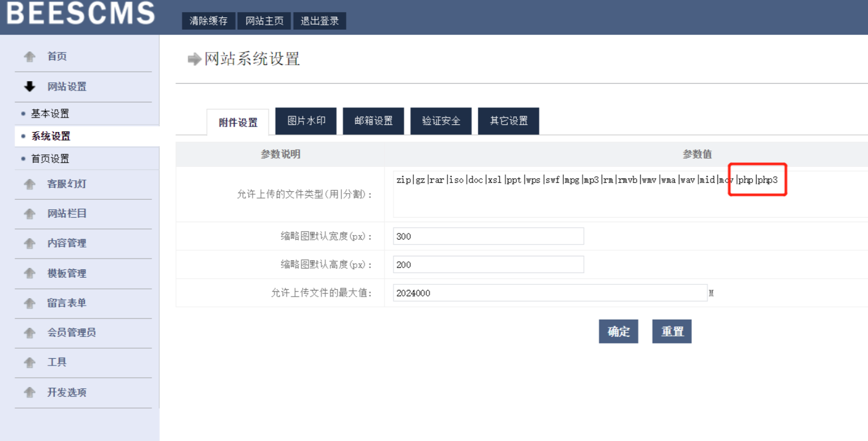The image size is (868, 441).
Task: Switch to the 图片水印 tab
Action: tap(305, 121)
